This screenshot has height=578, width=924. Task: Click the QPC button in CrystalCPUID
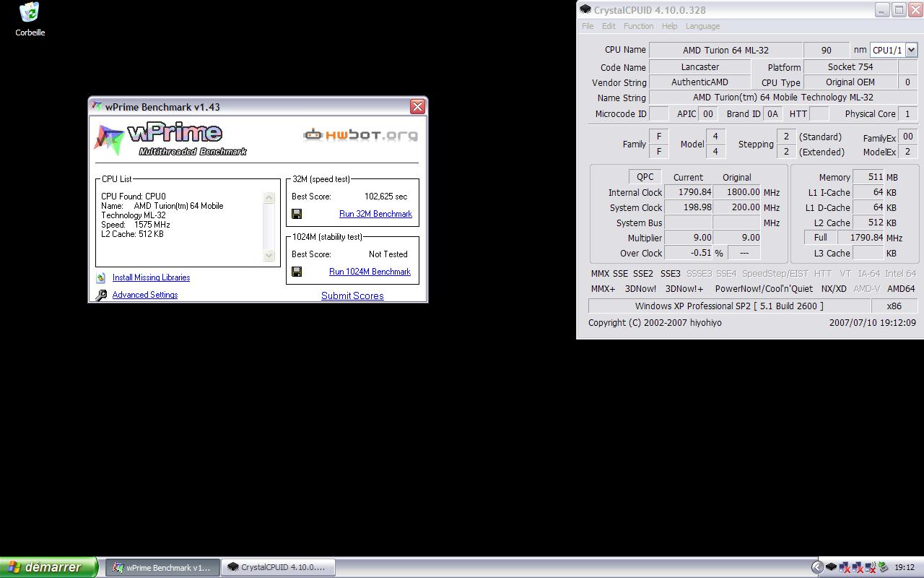(x=645, y=177)
